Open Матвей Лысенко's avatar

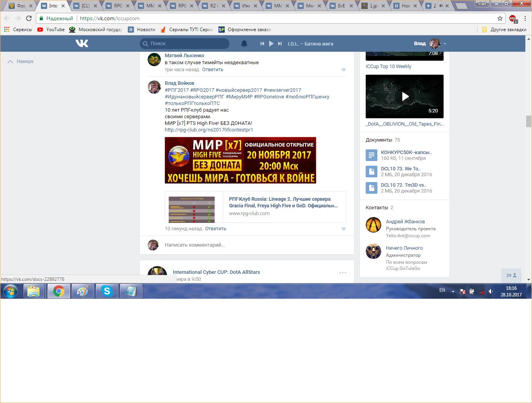(x=154, y=60)
